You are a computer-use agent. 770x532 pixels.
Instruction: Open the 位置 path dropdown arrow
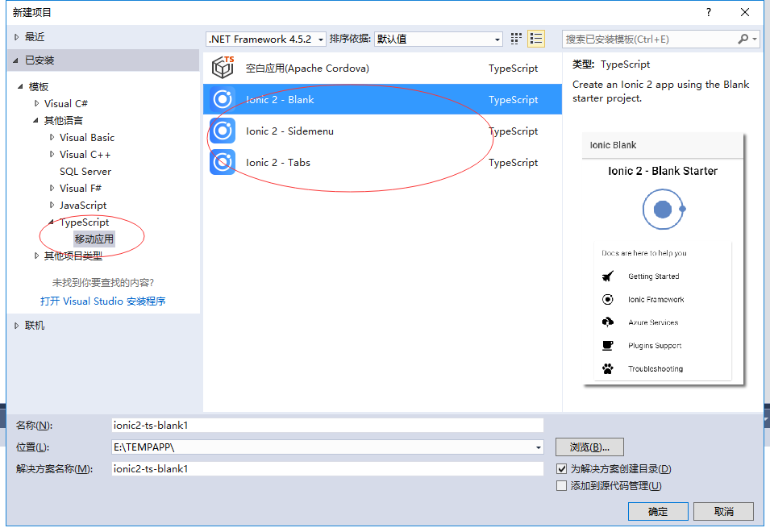click(539, 447)
